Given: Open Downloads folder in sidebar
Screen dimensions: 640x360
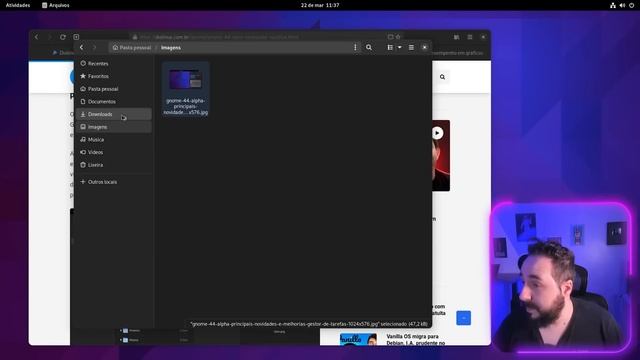Looking at the screenshot, I should point(113,114).
